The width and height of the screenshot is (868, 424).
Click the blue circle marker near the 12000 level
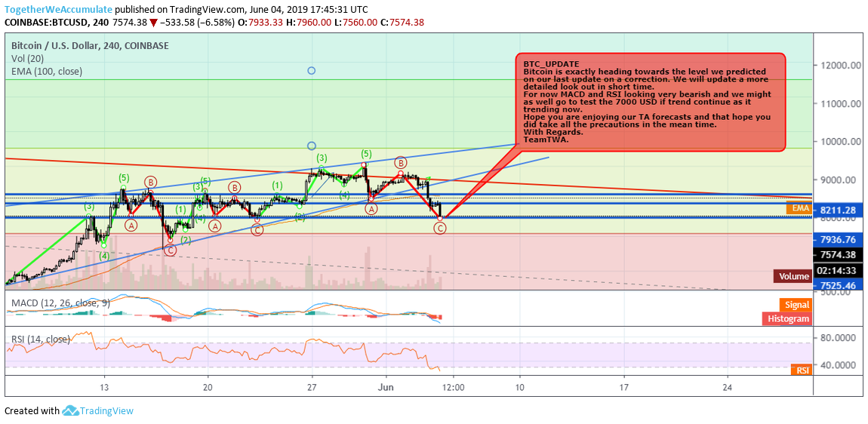[311, 71]
